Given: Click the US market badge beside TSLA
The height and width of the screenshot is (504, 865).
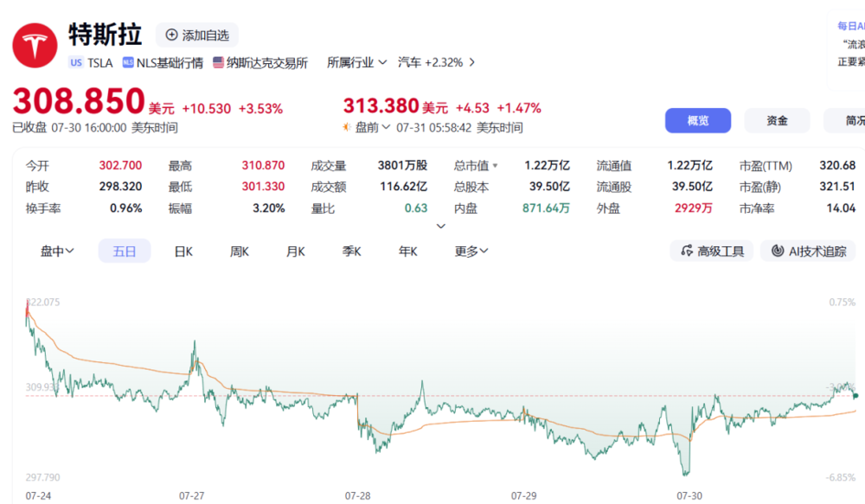Looking at the screenshot, I should 76,62.
